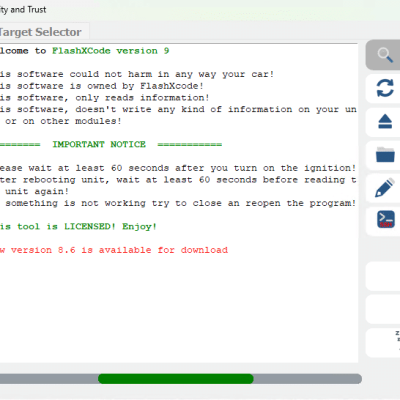
Task: Click 'could not harm in any way your car!' line
Action: click(137, 74)
